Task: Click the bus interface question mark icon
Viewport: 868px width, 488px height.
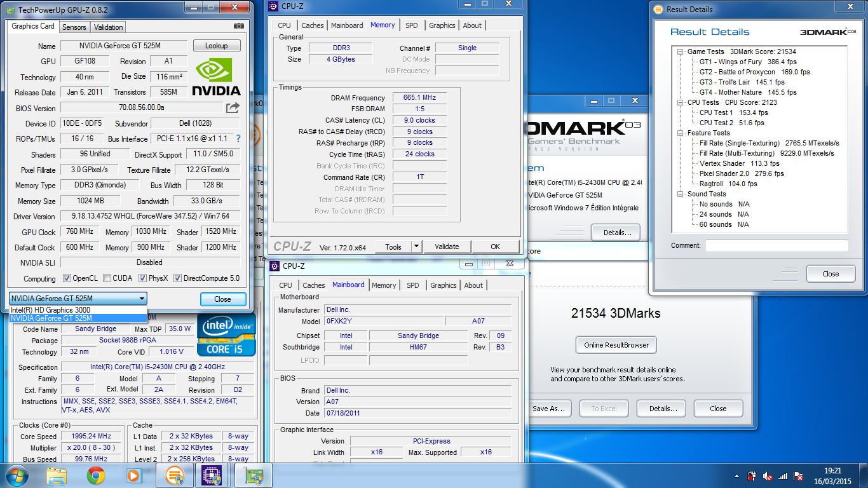Action: [x=238, y=139]
